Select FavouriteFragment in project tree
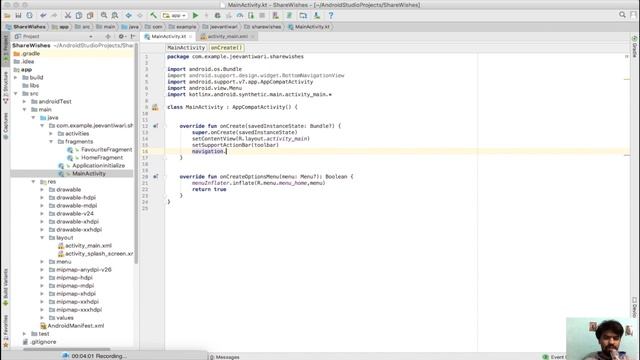Screen dimensions: 640x360 point(107,149)
